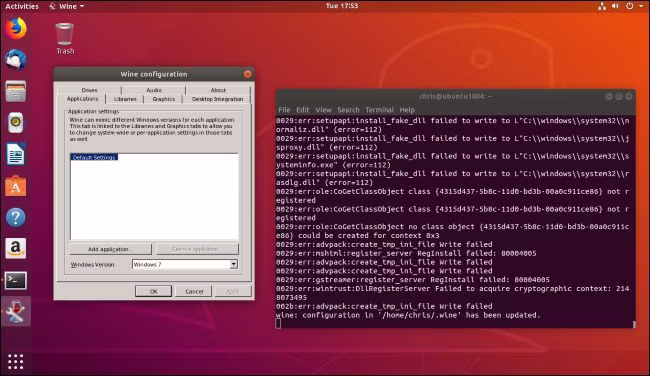
Task: Launch Firefox from the dock
Action: (x=16, y=29)
